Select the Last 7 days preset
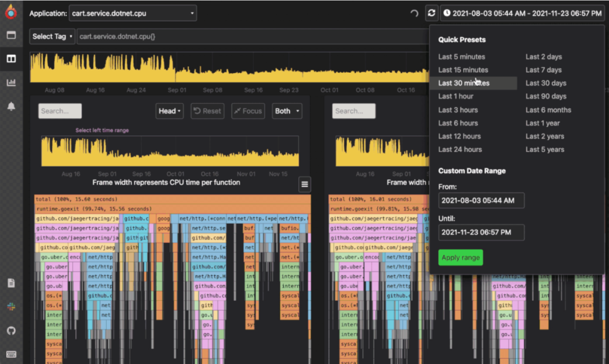Screen dimensions: 609x364 (544, 70)
